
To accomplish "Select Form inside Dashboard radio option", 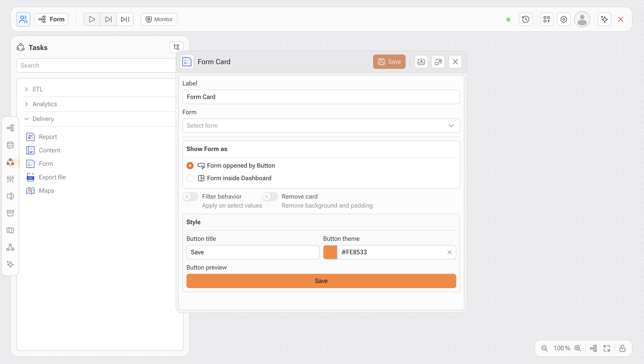I will [190, 178].
